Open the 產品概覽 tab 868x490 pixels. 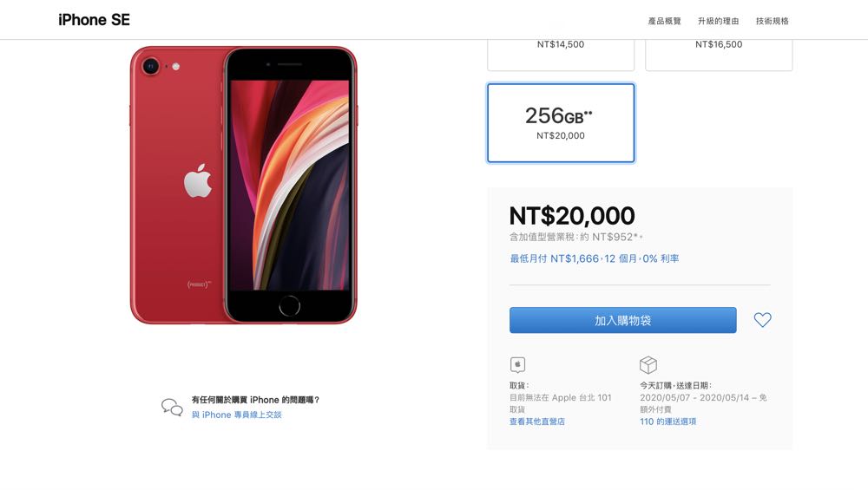[664, 21]
